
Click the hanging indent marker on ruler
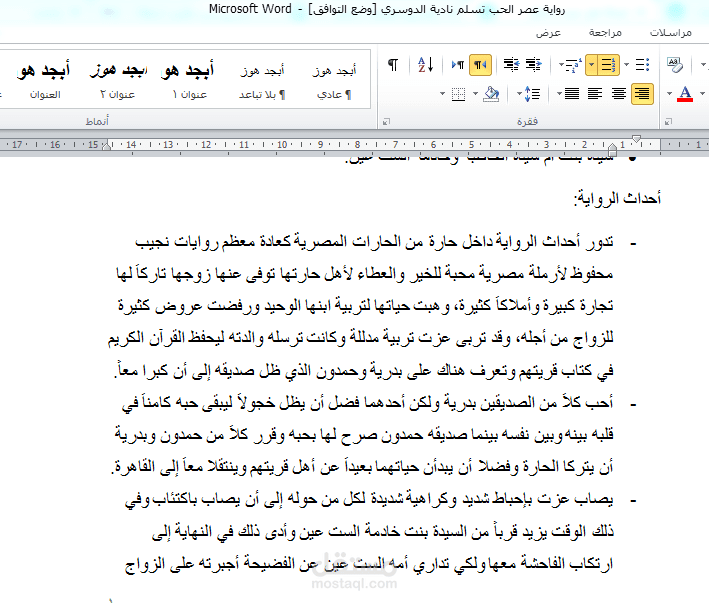coord(612,148)
